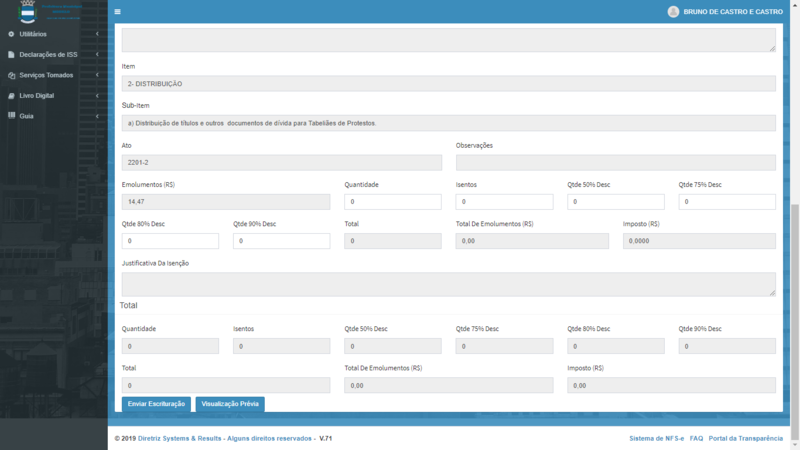Click the Serviços Tomados icon in sidebar
Viewport: 800px width, 450px height.
[x=11, y=75]
